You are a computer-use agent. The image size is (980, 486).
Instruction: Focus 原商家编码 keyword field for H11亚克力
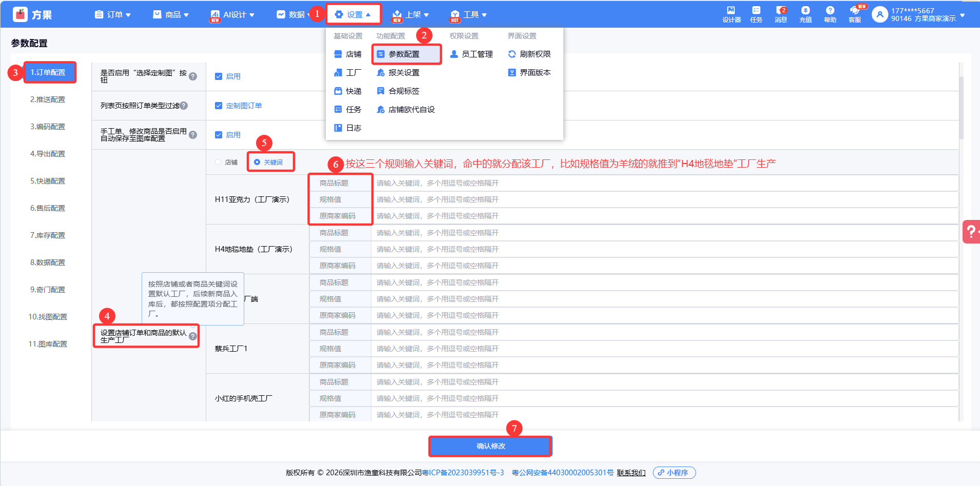(x=665, y=216)
